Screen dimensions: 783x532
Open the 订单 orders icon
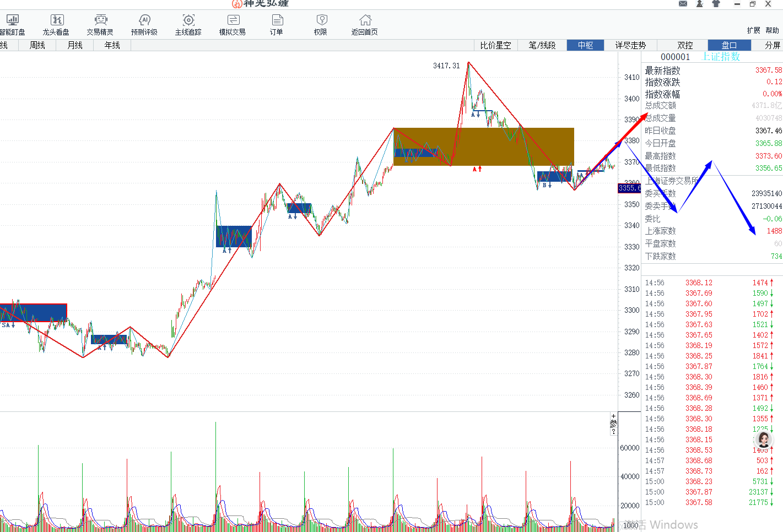tap(277, 25)
